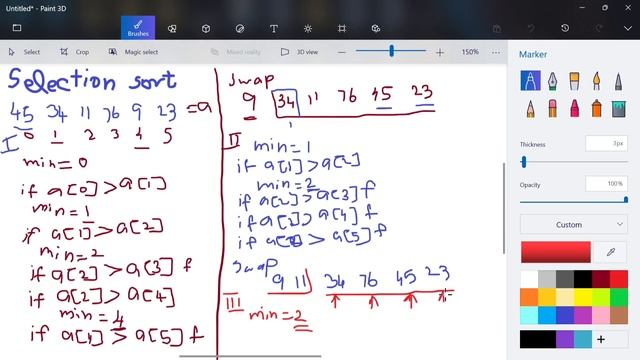Open the History icon
Image resolution: width=640 pixels, height=360 pixels.
(565, 28)
